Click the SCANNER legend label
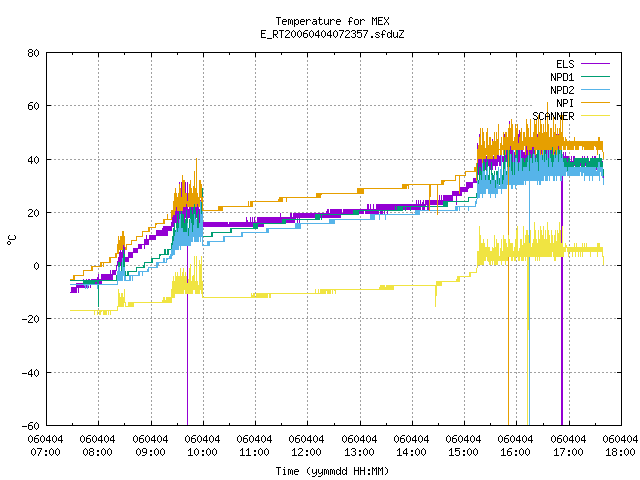Viewport: 640px width, 480px height. point(553,116)
